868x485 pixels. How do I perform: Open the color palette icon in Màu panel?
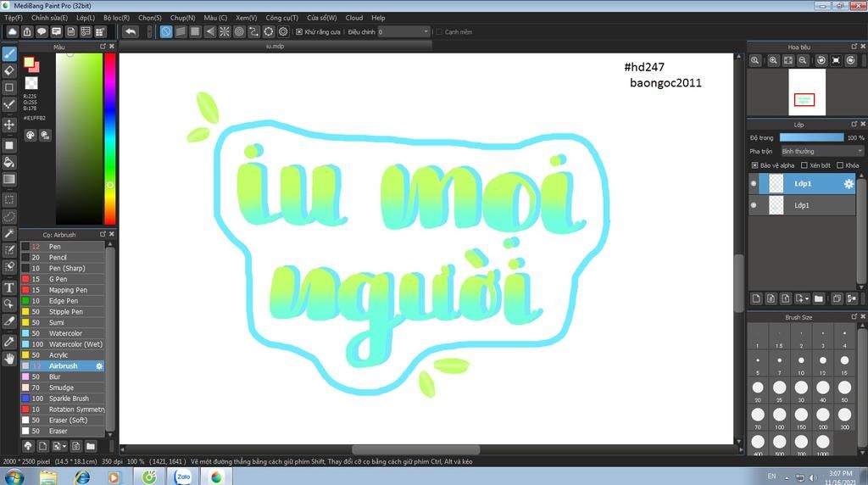pyautogui.click(x=31, y=135)
